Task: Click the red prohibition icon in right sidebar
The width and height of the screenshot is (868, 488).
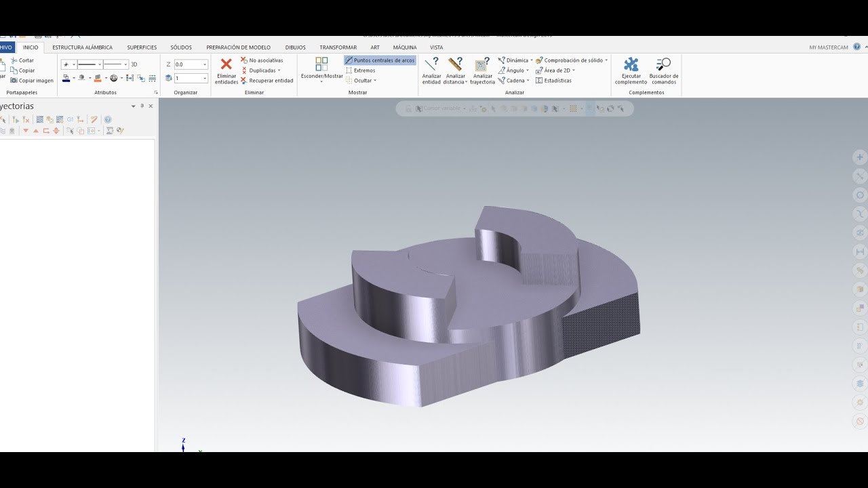Action: point(860,421)
